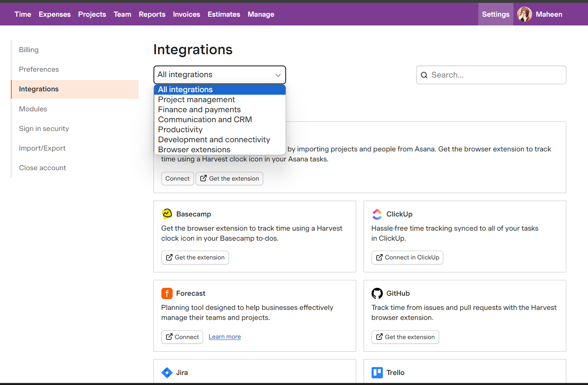Choose Browser extensions filter option
Screen dimensions: 588x385
pyautogui.click(x=220, y=150)
